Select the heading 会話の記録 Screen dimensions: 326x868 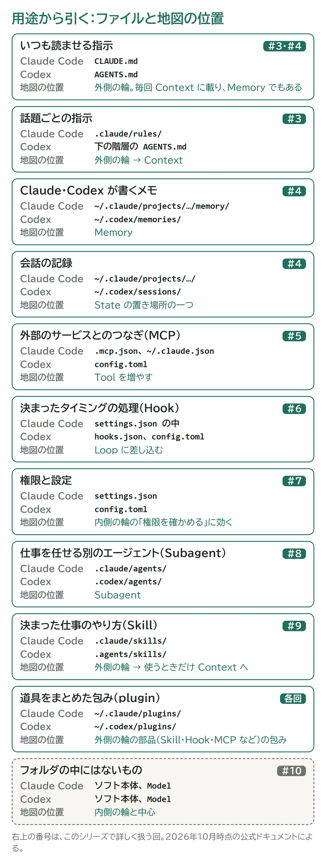[46, 263]
